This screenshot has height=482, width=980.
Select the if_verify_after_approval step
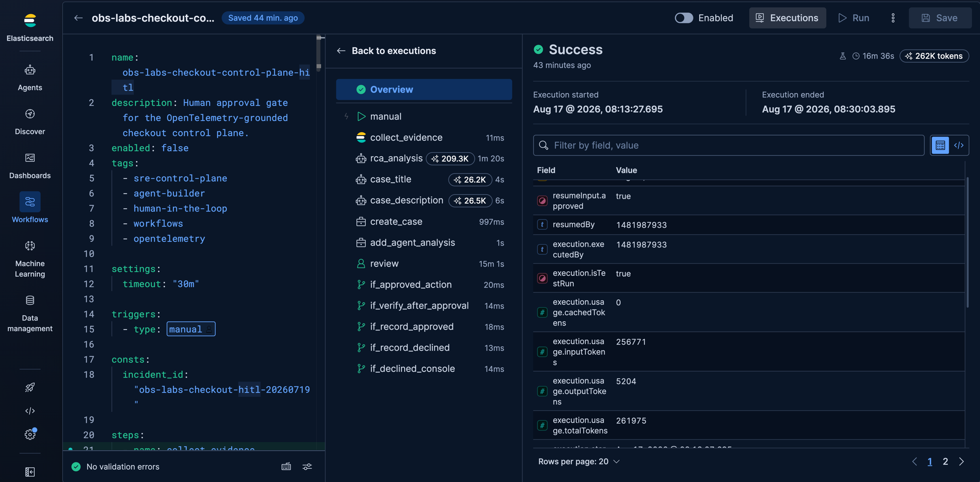[424, 306]
